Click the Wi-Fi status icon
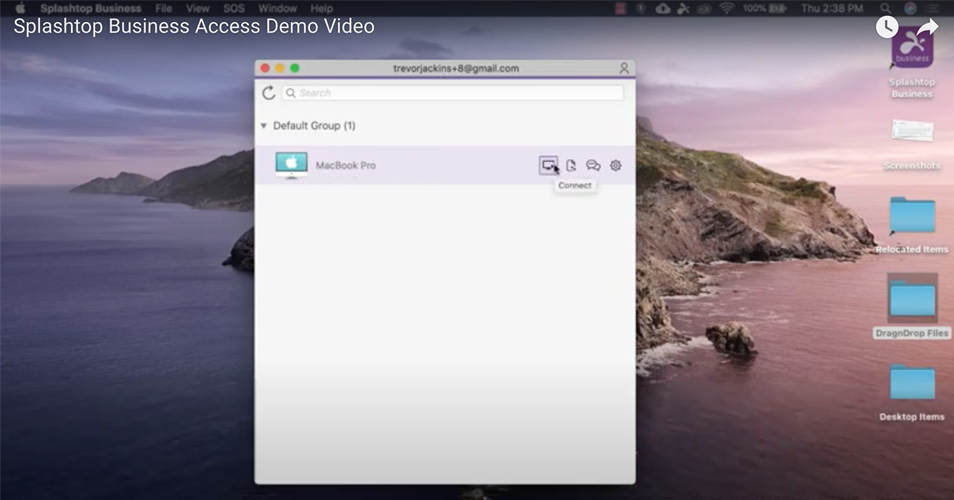954x500 pixels. 726,8
